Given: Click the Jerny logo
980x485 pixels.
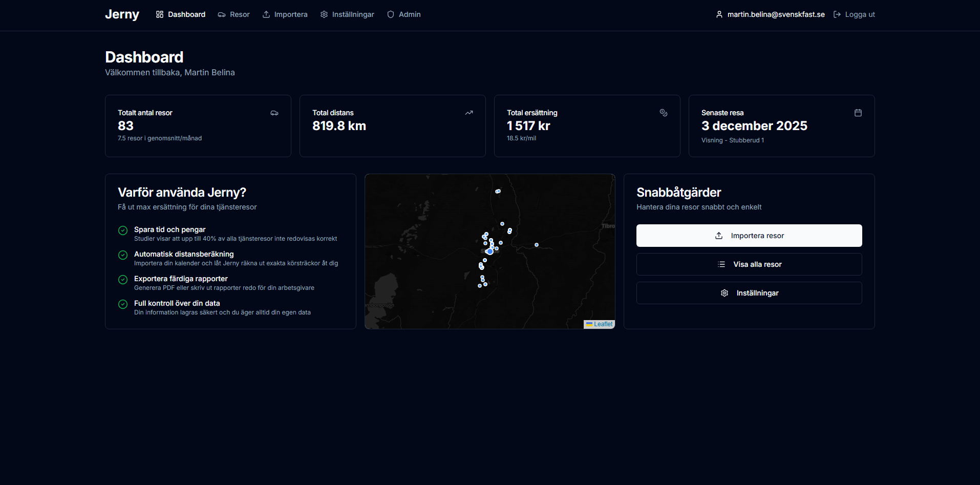Looking at the screenshot, I should pos(122,14).
